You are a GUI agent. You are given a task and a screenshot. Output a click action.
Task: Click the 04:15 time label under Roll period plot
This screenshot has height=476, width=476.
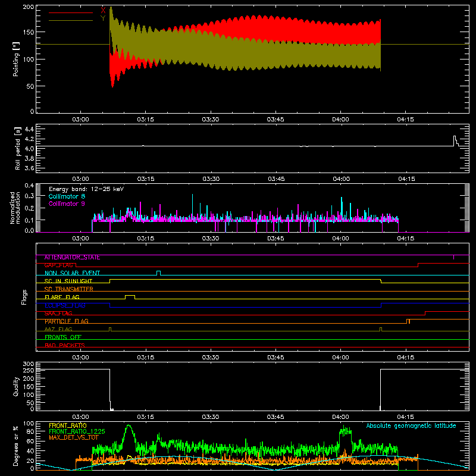[x=406, y=179]
